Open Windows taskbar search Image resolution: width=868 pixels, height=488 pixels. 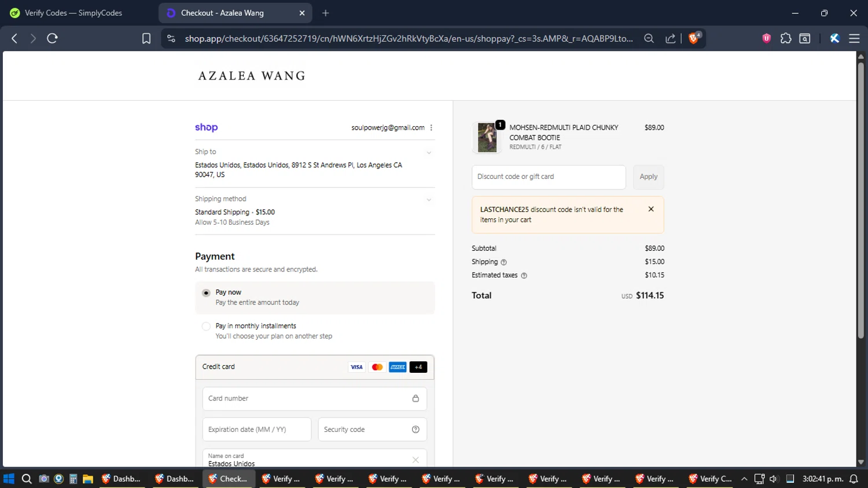click(27, 479)
